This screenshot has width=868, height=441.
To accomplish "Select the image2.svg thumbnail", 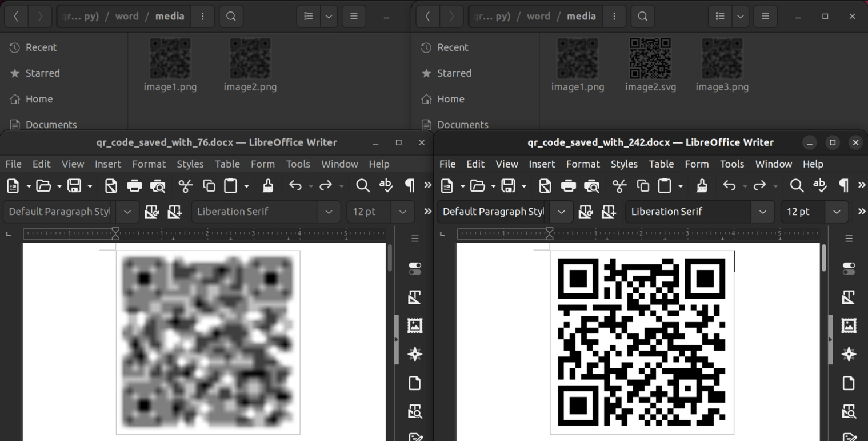I will point(650,59).
